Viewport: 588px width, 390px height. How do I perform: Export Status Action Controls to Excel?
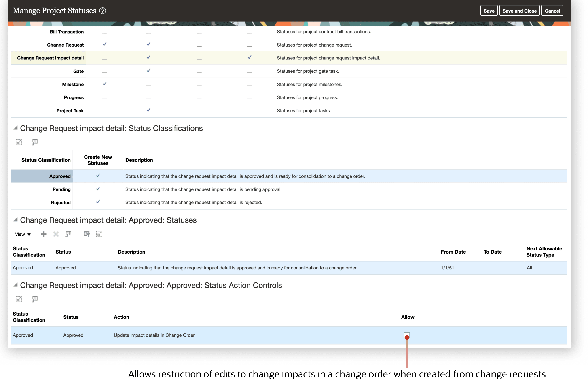(x=35, y=299)
